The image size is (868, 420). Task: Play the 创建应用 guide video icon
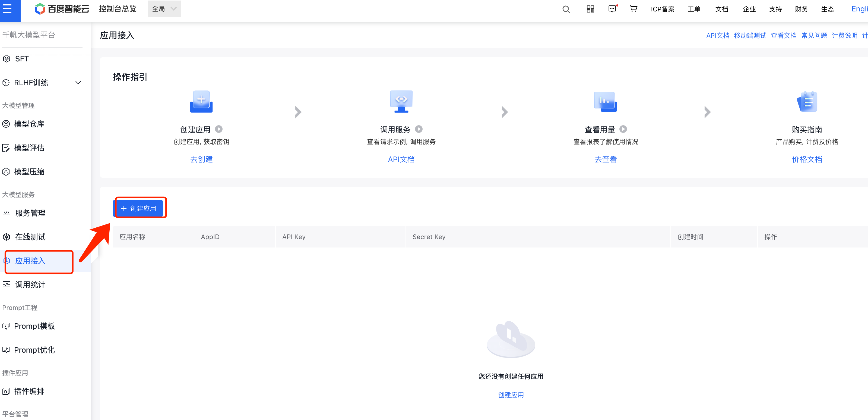[219, 129]
